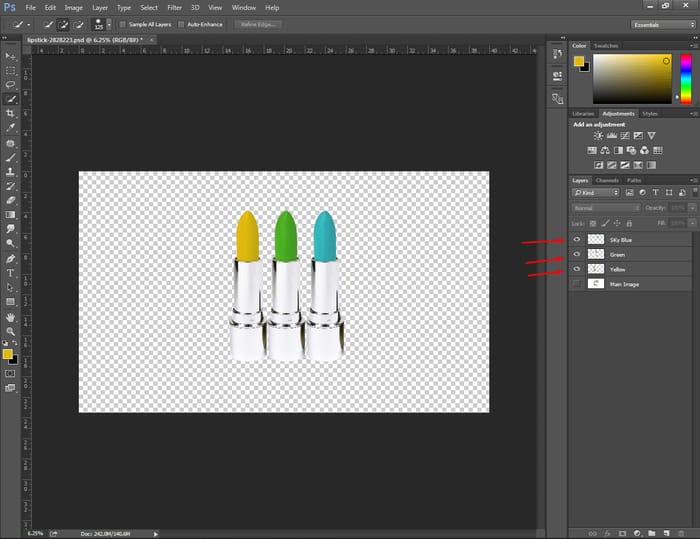700x539 pixels.
Task: Select the Hand tool
Action: (10, 317)
